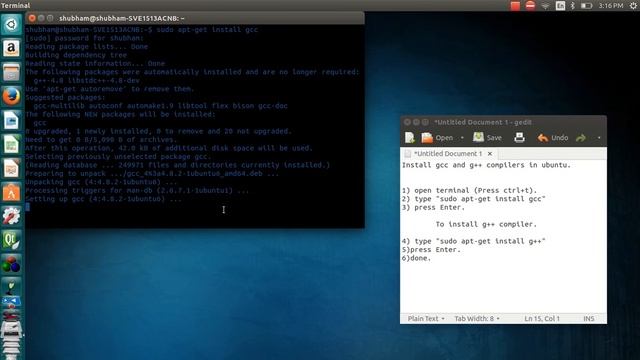
Task: Launch Amazon from the dock
Action: [11, 49]
